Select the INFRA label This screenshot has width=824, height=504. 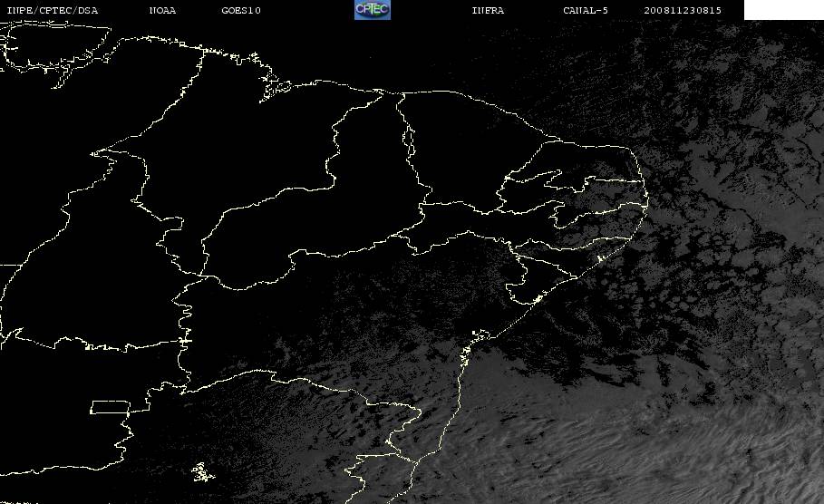[488, 11]
